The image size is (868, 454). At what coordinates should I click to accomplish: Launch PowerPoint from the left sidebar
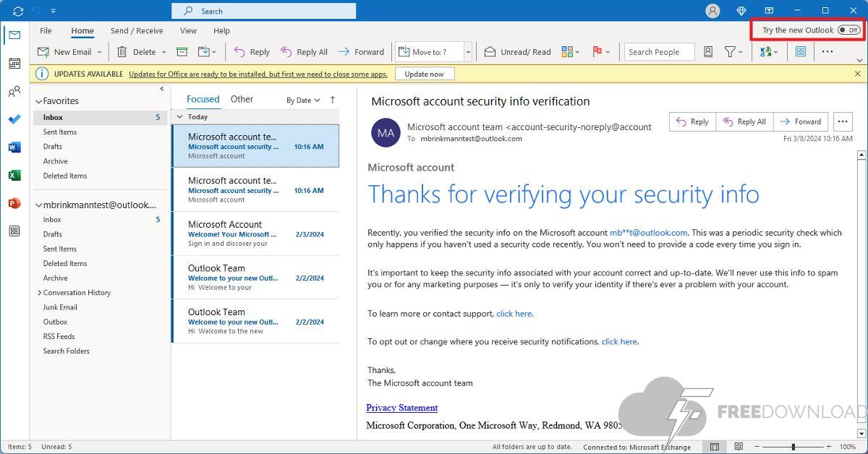tap(14, 204)
